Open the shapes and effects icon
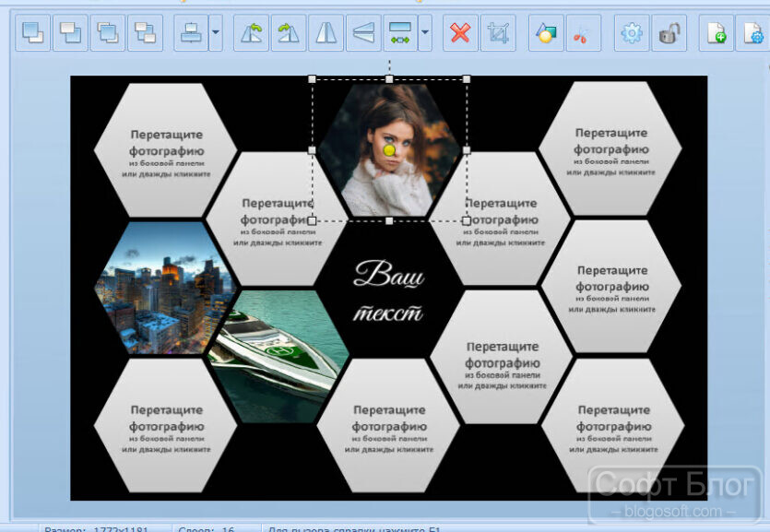The image size is (770, 532). pos(546,33)
